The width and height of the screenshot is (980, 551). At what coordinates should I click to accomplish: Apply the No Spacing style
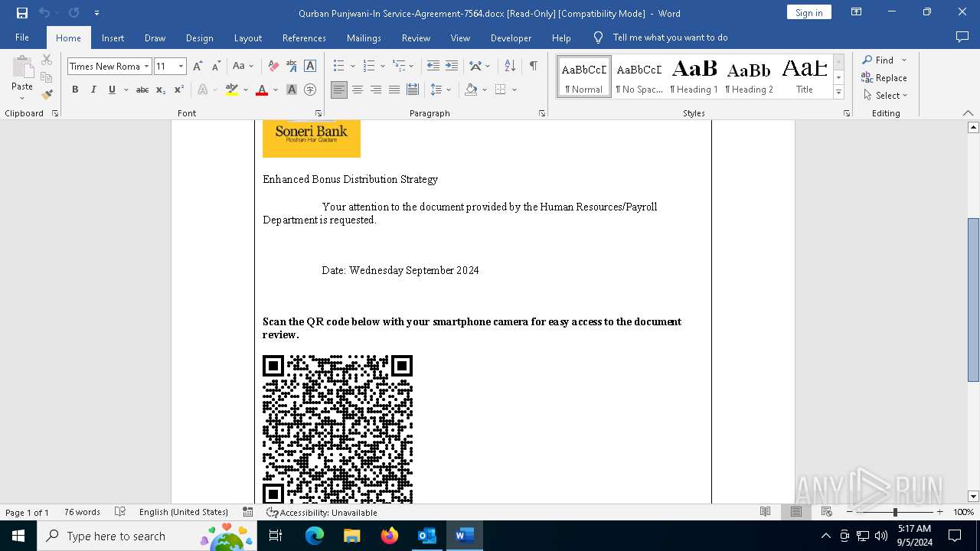click(639, 77)
